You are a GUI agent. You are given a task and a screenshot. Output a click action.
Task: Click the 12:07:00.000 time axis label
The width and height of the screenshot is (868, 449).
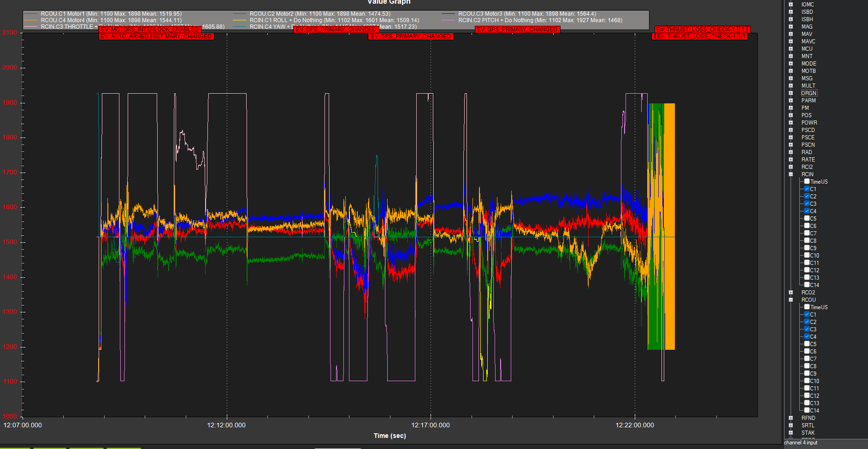click(x=23, y=425)
